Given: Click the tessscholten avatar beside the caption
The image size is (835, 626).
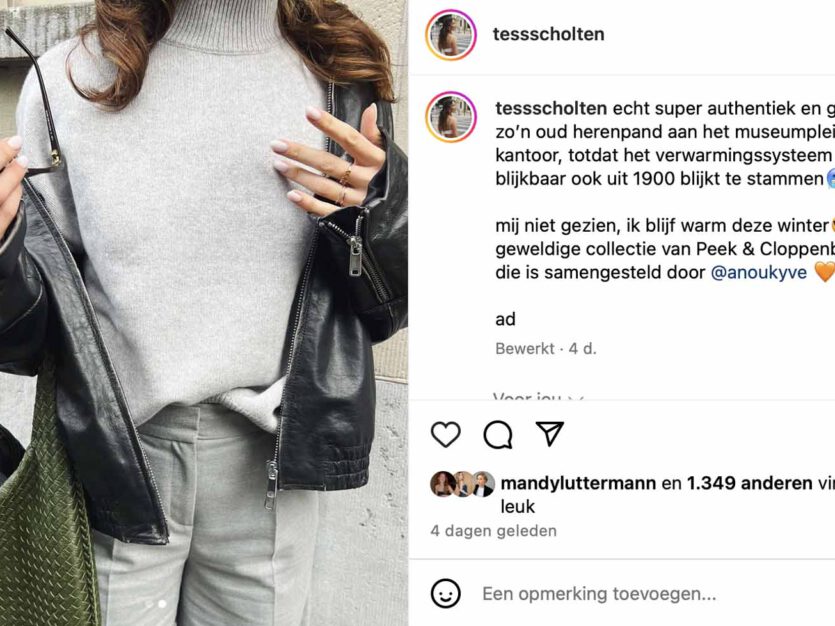Looking at the screenshot, I should coord(451,117).
